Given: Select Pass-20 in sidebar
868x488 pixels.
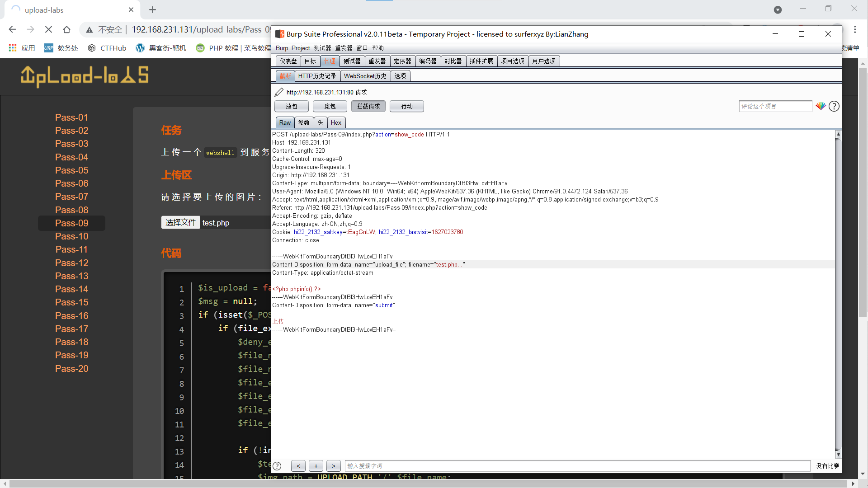Looking at the screenshot, I should [71, 369].
